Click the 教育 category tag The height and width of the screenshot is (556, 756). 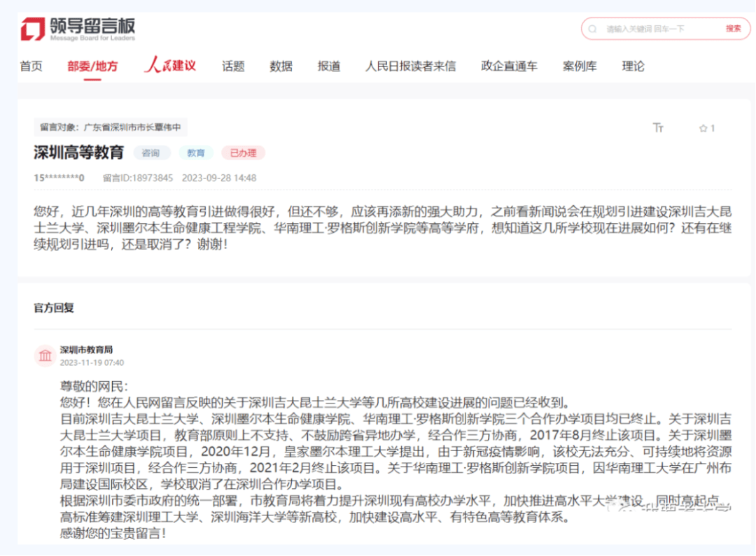coord(197,152)
